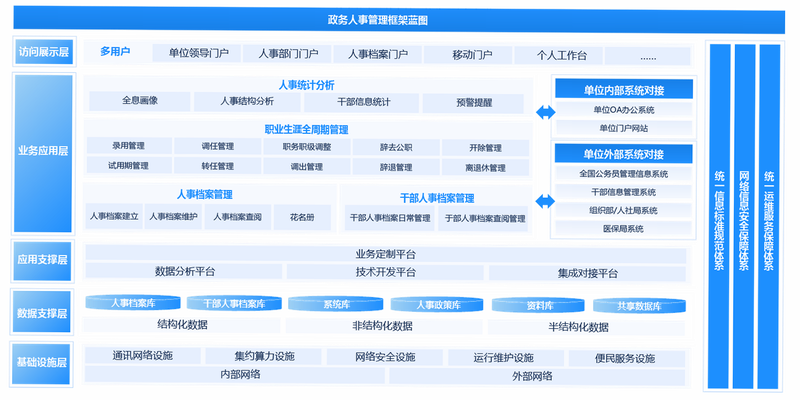The height and width of the screenshot is (400, 800).
Task: Select 单位OA办公系统 entry
Action: [x=624, y=110]
